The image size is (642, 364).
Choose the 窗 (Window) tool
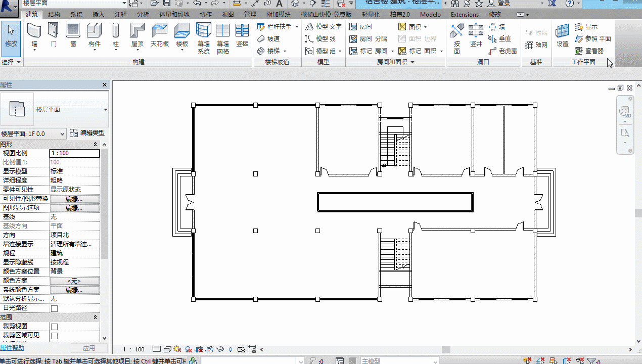tap(73, 36)
